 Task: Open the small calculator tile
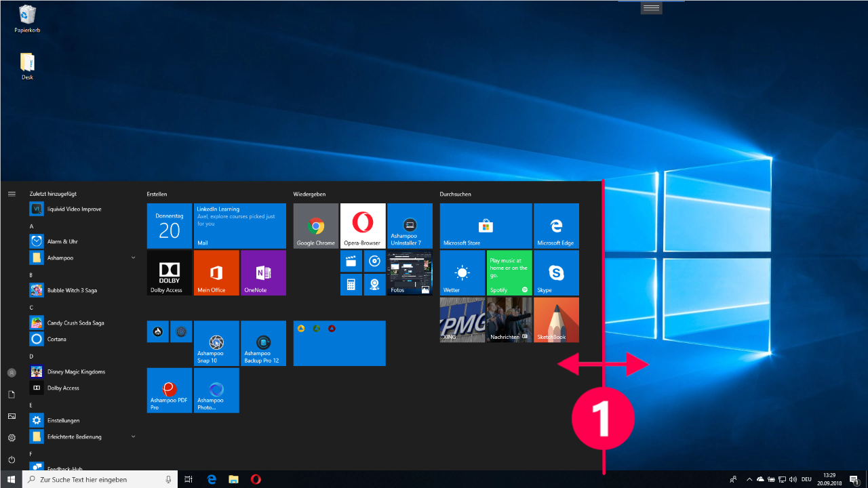[351, 284]
